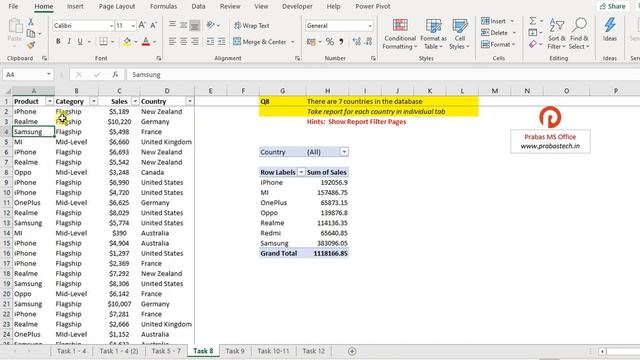
Task: Click the Borders icon
Action: (104, 41)
